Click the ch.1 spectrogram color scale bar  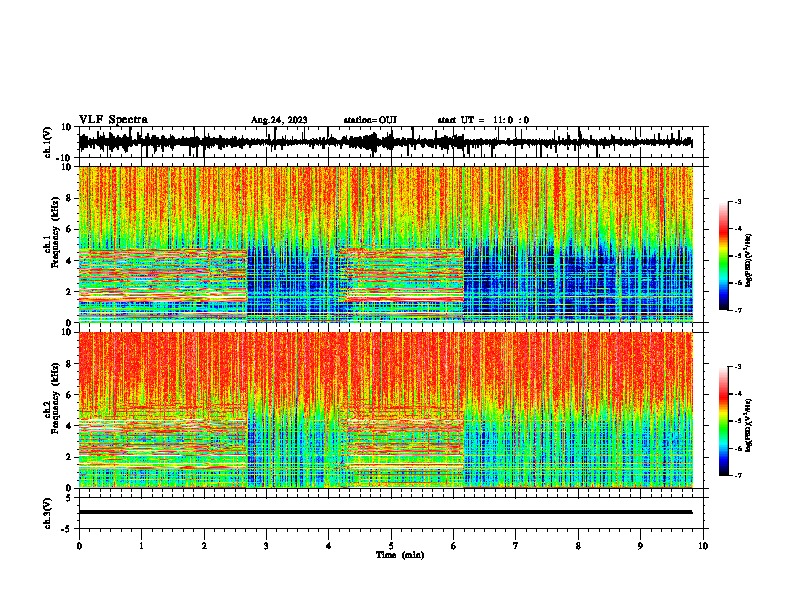click(x=723, y=255)
